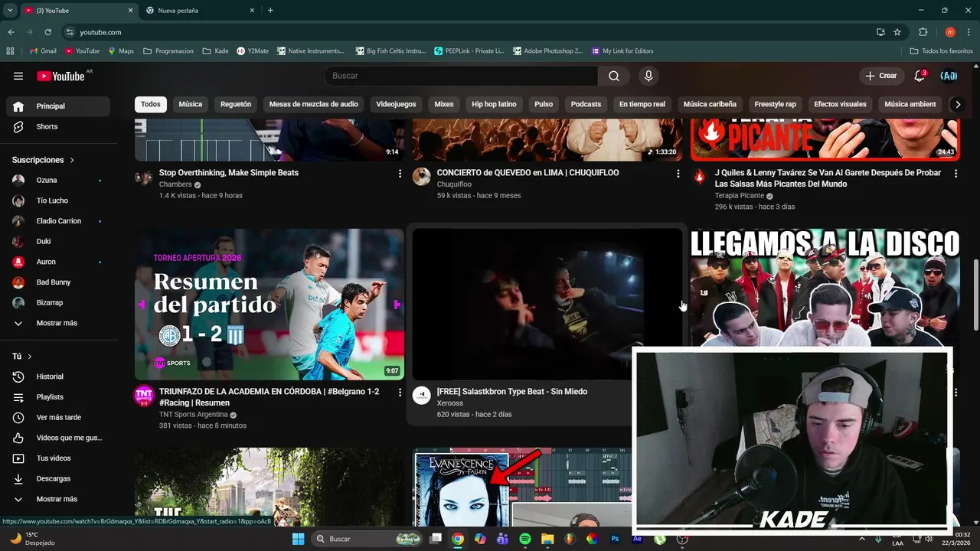Open the Xerooss channel name
Viewport: 980px width, 551px height.
tap(450, 403)
